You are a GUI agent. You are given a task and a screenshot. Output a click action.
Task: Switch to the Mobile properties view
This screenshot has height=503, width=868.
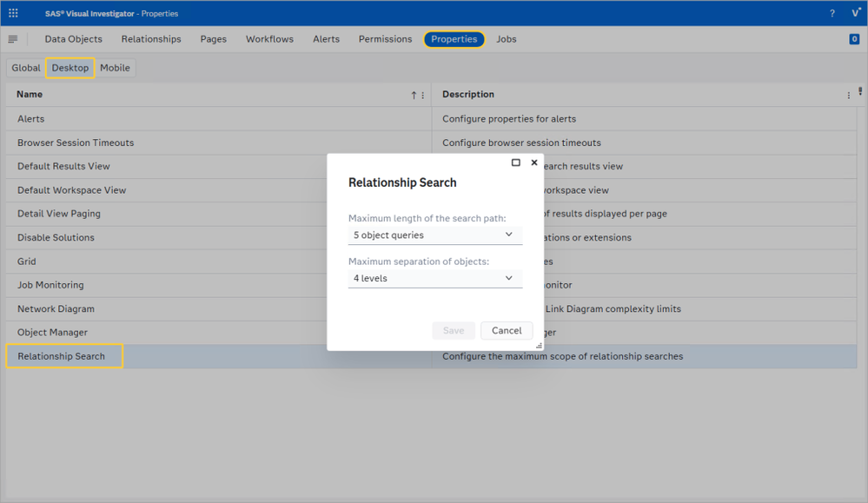[115, 68]
